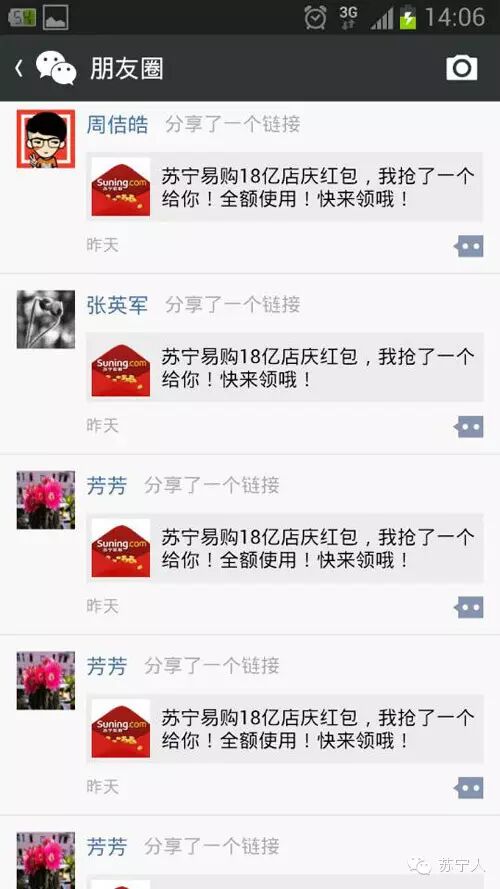Open first 芳芳 pink flower avatar
Screen dimensions: 500x889
click(46, 499)
